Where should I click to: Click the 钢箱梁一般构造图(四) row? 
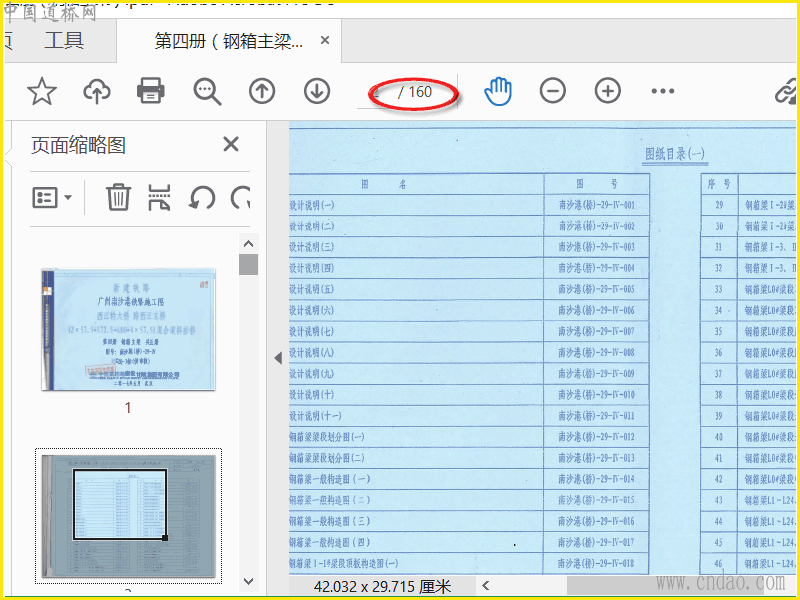[416, 542]
